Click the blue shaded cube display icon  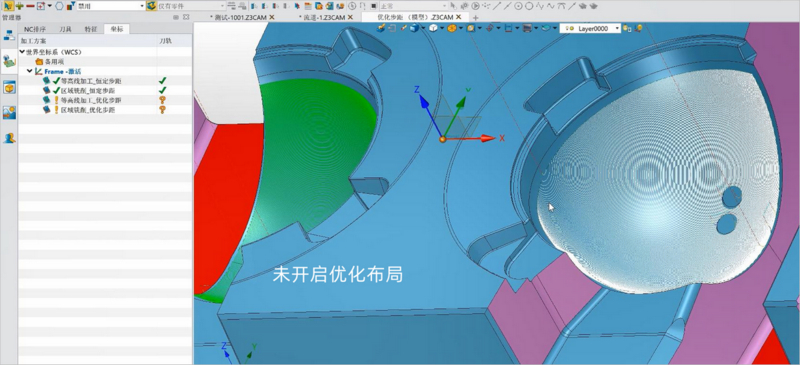(x=415, y=29)
